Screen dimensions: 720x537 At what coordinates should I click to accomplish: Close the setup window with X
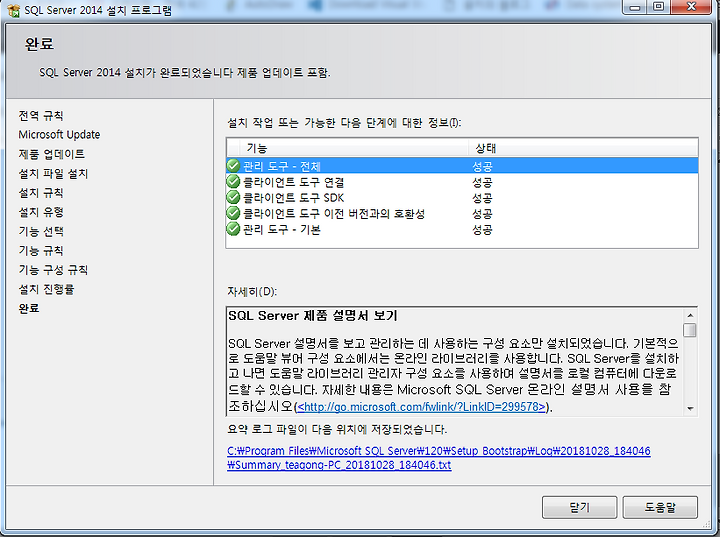(691, 6)
